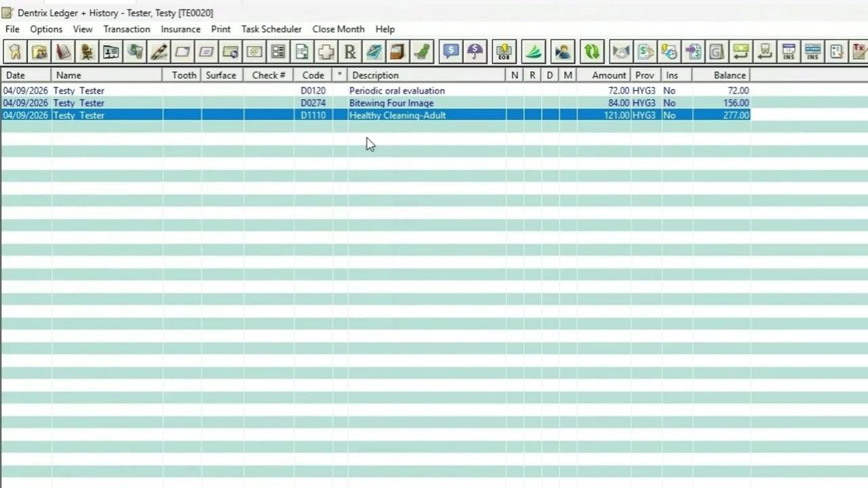Open the Close Month menu
Image resolution: width=868 pixels, height=488 pixels.
pos(338,29)
